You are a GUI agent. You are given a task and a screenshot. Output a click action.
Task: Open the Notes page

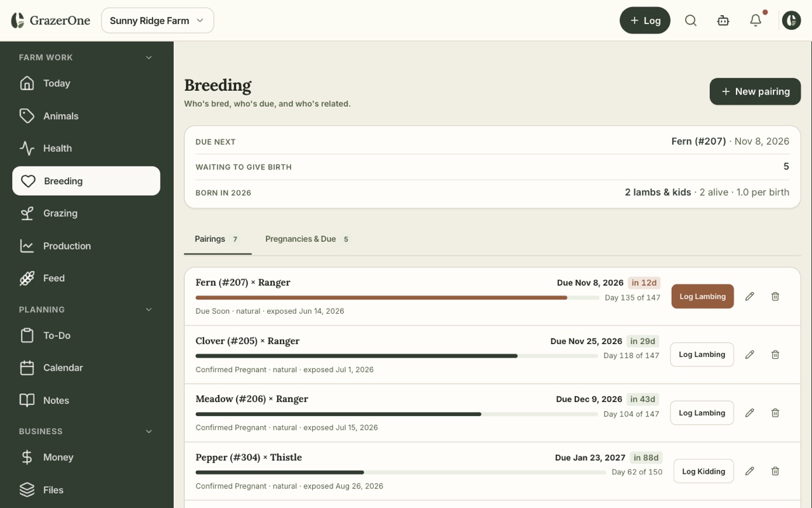(86, 400)
